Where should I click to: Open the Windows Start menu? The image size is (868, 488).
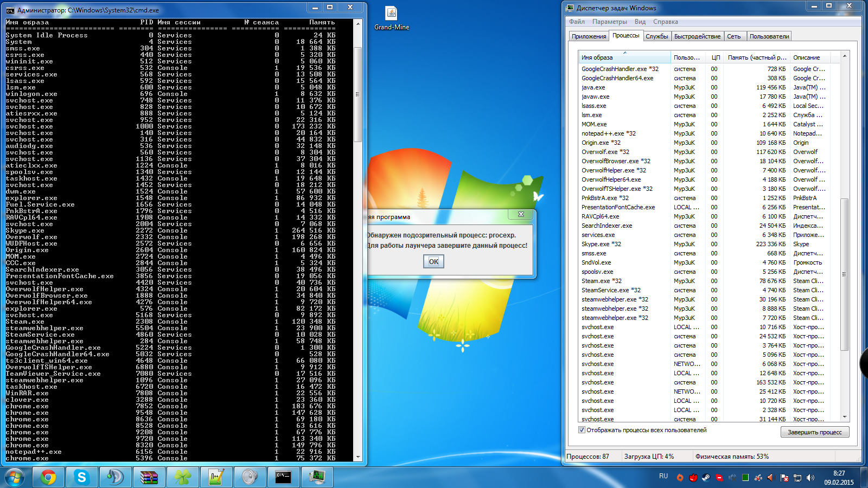[15, 477]
